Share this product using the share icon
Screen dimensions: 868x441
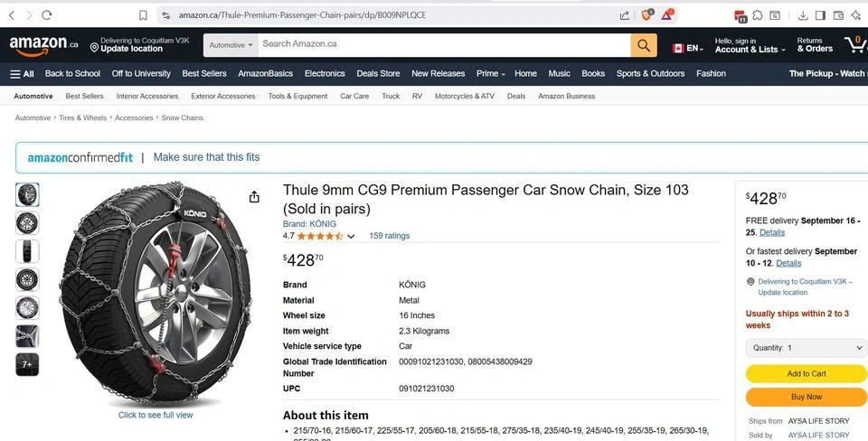pos(254,197)
